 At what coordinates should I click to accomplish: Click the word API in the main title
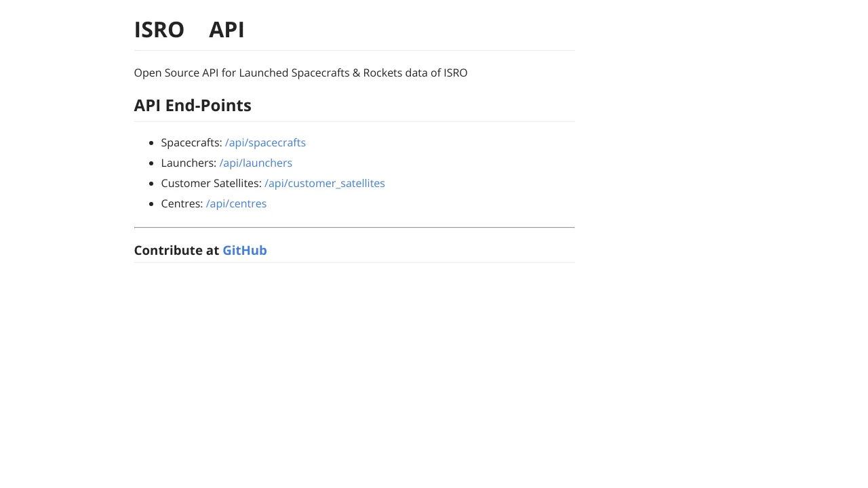(x=226, y=30)
